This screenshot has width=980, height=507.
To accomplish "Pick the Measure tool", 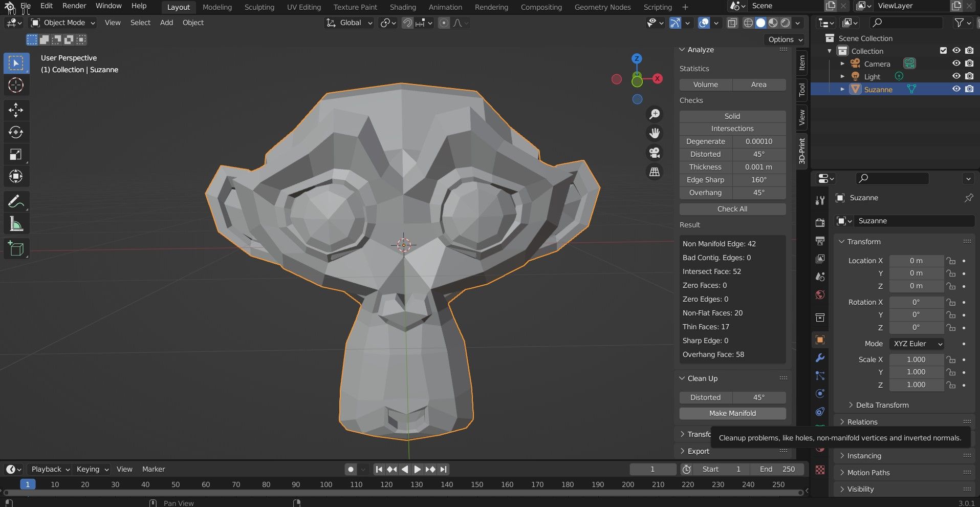I will [16, 223].
